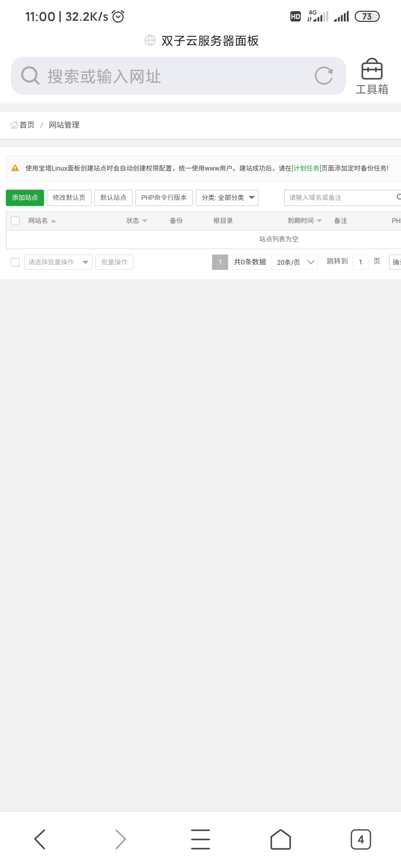Screen dimensions: 401x868
Task: Toggle the checkbox beside batch operation dropdown
Action: point(15,262)
